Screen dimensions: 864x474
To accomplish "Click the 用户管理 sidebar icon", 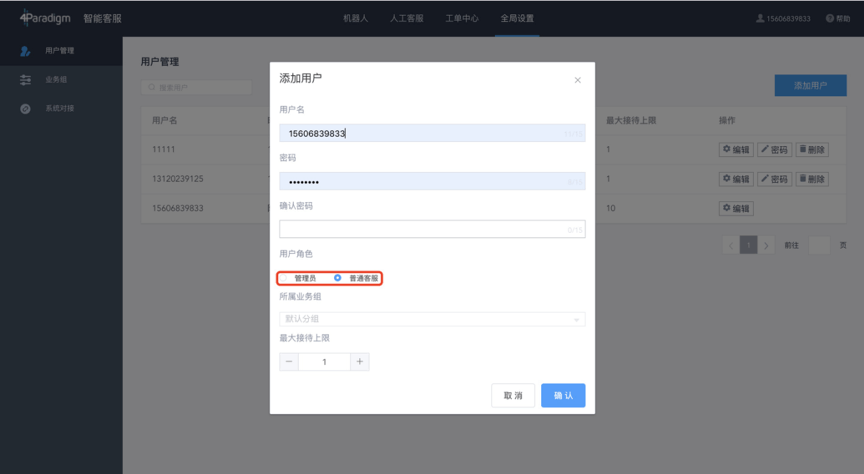I will [25, 51].
